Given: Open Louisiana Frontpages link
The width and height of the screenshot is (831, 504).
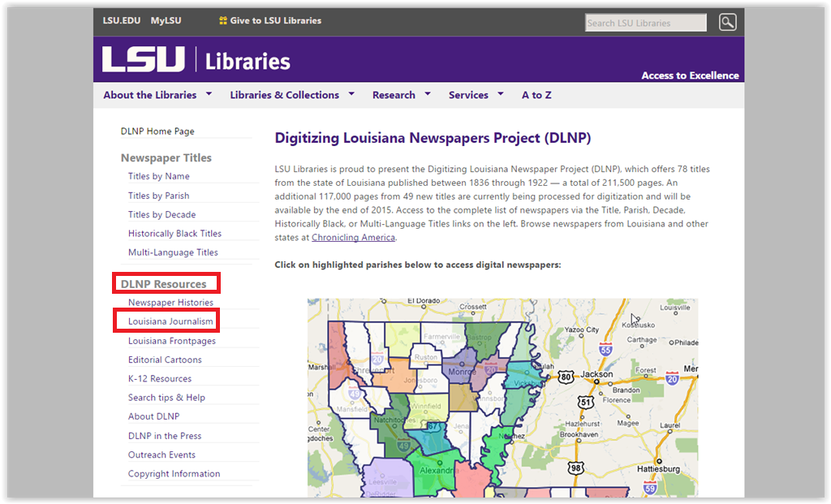Looking at the screenshot, I should [x=172, y=341].
